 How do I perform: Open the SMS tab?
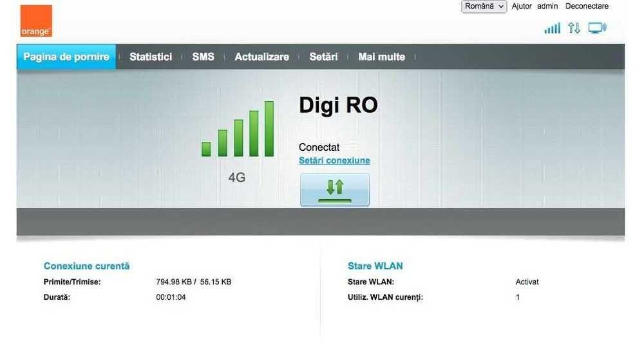(204, 57)
